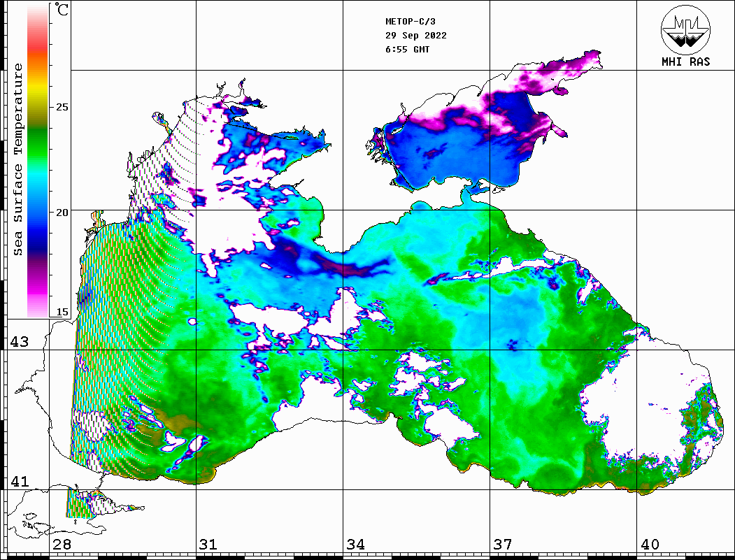Image resolution: width=735 pixels, height=560 pixels.
Task: Click the "29 Sep 2022" date text
Action: coord(416,36)
